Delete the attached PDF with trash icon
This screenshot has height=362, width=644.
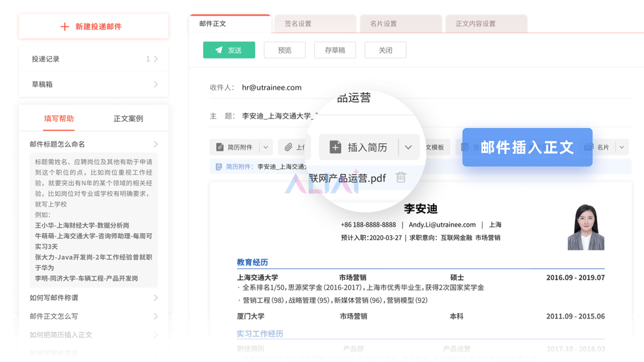401,178
